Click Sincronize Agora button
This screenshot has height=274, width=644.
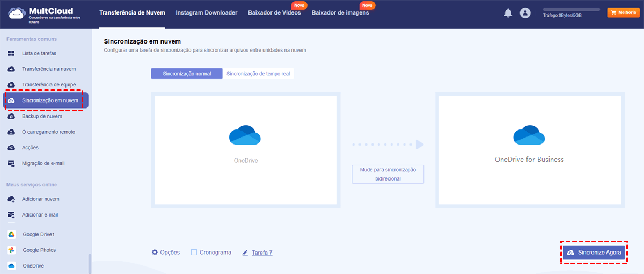pos(594,253)
